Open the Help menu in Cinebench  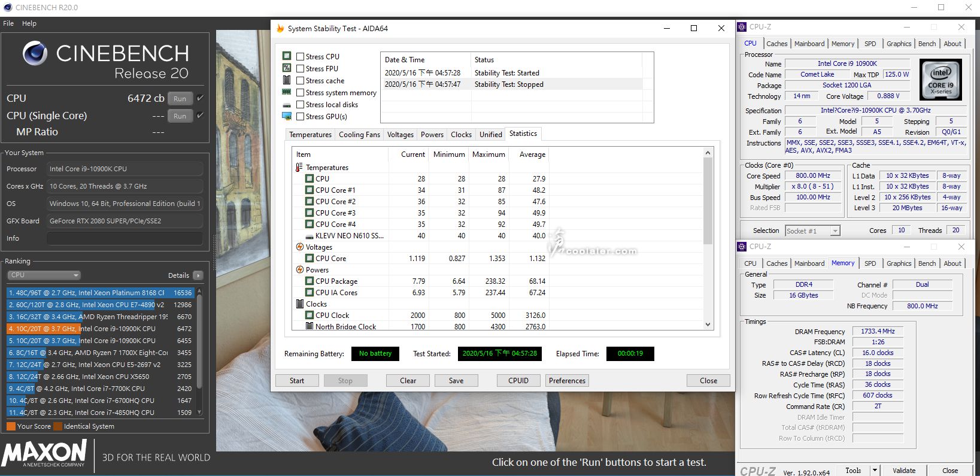click(x=29, y=23)
